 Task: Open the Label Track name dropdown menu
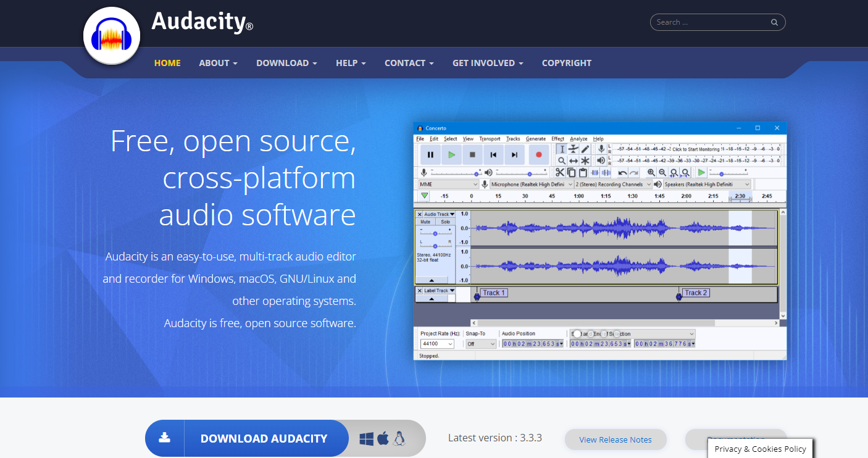440,290
